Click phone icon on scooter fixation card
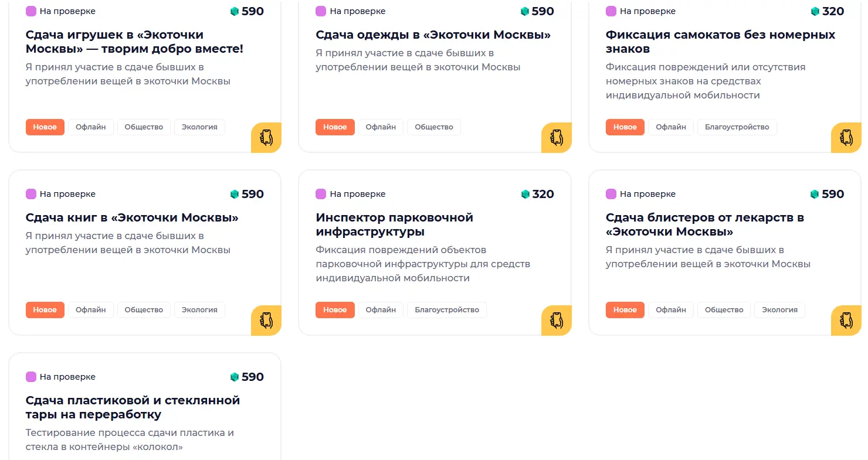868x460 pixels. pos(846,138)
